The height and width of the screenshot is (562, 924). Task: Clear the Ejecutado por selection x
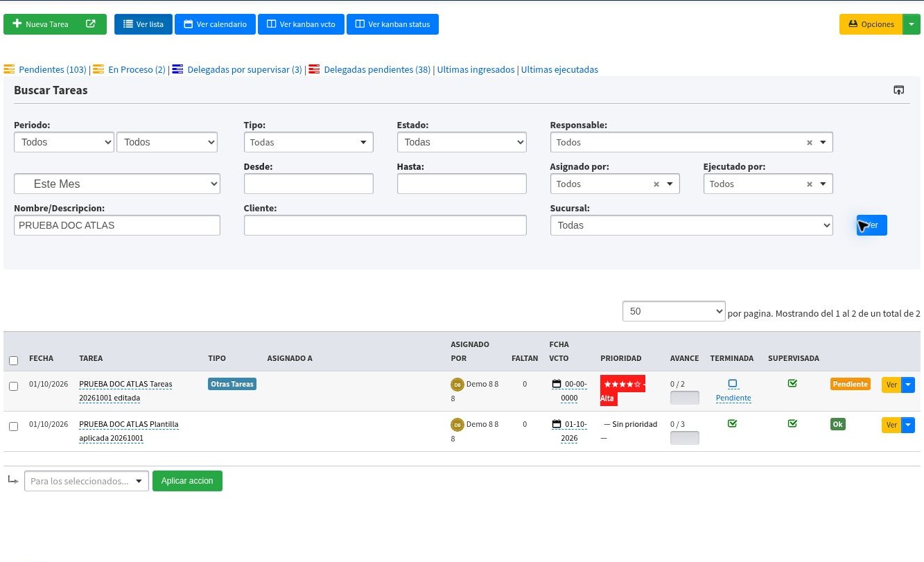coord(809,184)
